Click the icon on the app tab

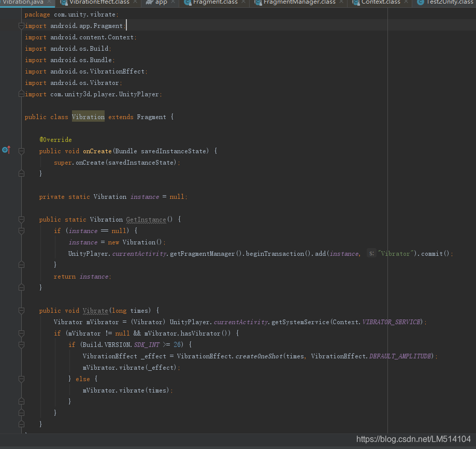[150, 3]
